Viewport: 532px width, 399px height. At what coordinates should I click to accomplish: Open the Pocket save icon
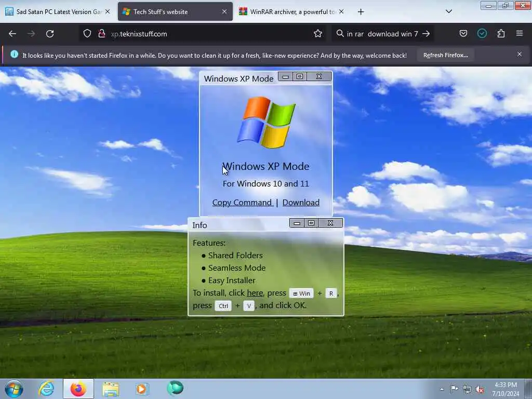pyautogui.click(x=463, y=34)
